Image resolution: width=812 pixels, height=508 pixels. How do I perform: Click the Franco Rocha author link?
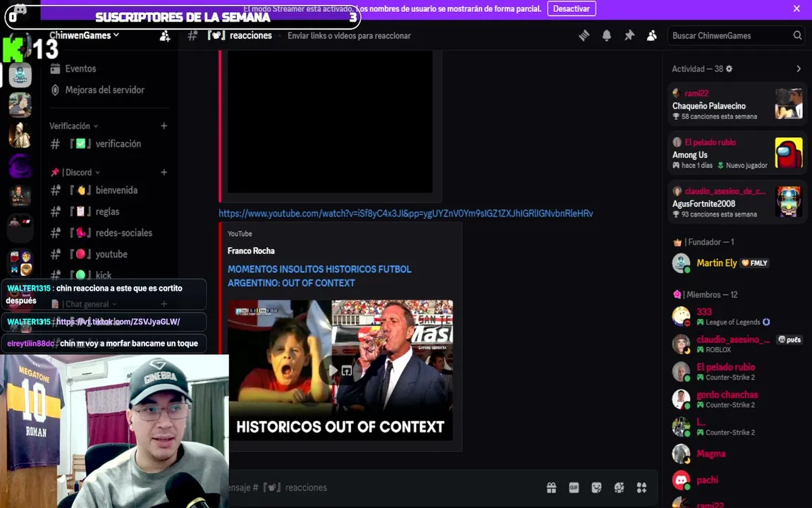click(251, 250)
